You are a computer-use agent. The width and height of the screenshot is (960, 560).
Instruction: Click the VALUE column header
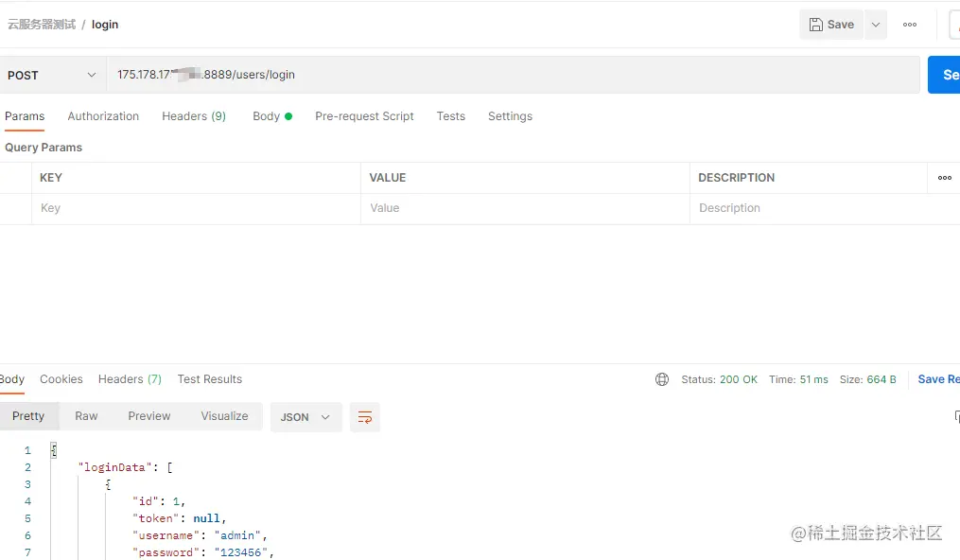[388, 178]
